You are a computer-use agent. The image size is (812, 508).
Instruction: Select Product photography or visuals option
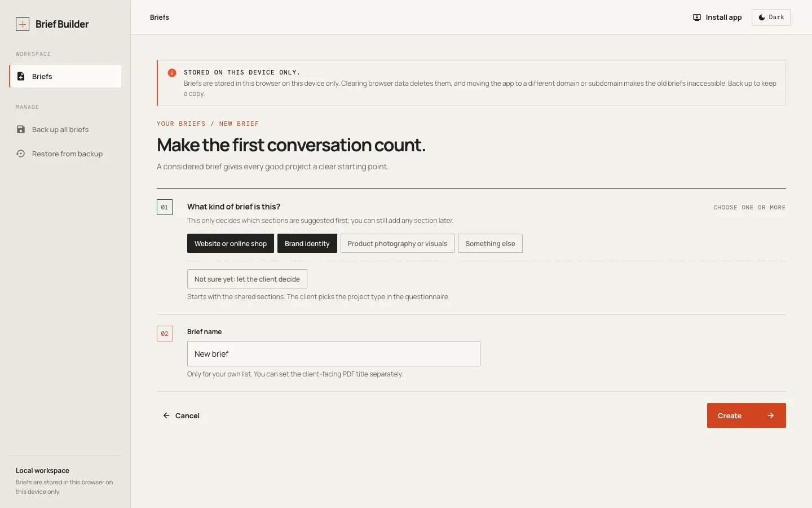(x=398, y=243)
